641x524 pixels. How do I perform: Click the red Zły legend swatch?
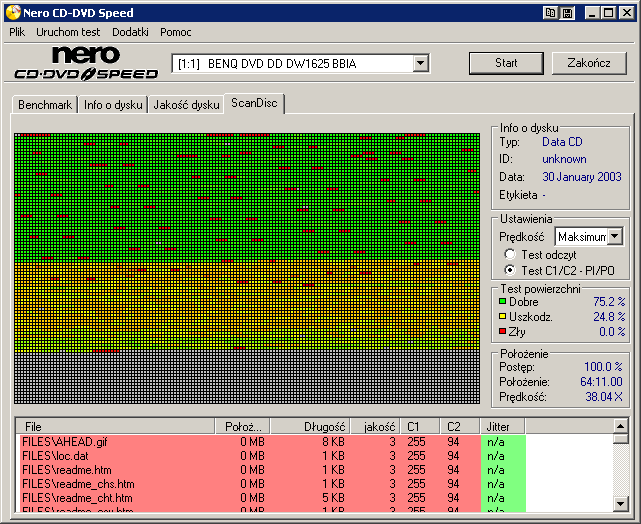pyautogui.click(x=502, y=331)
